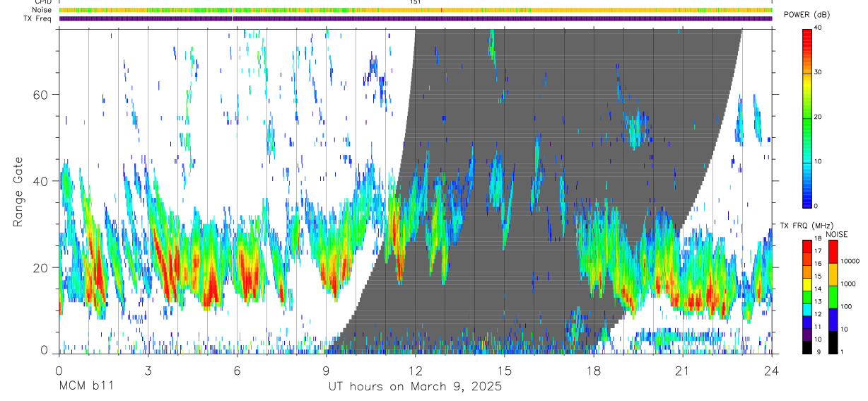Image resolution: width=868 pixels, height=401 pixels.
Task: Click the x-axis tick label 21
Action: (683, 370)
